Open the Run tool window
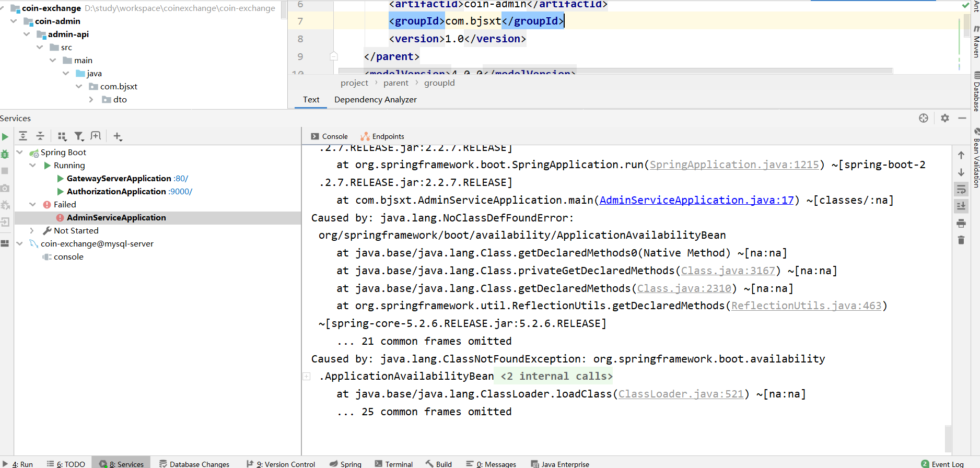 [19, 464]
